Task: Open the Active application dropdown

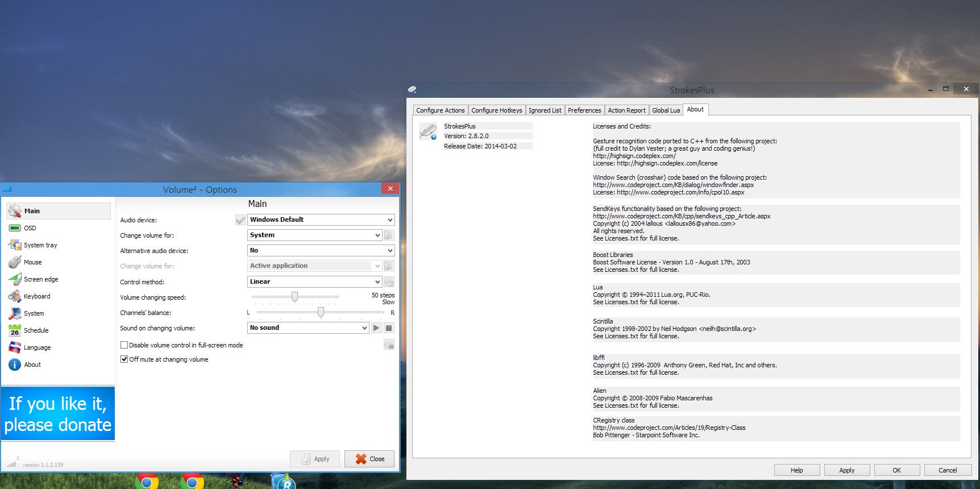Action: tap(314, 266)
